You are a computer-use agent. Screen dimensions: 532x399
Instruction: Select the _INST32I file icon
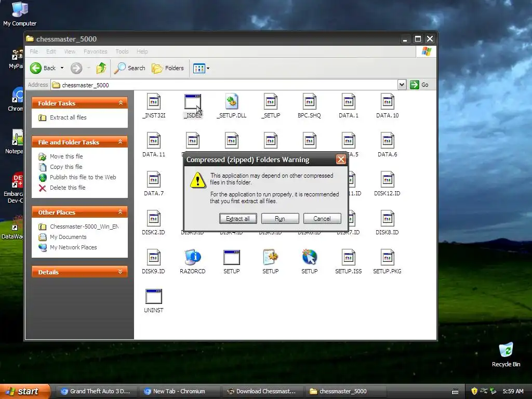point(154,101)
